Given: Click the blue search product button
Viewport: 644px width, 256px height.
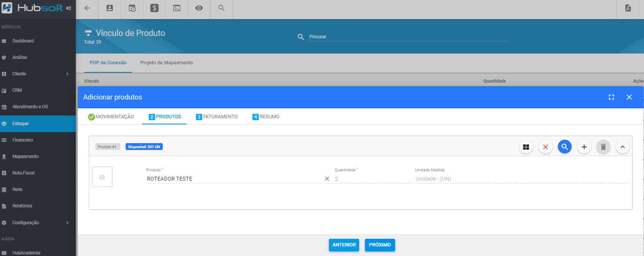Looking at the screenshot, I should (x=565, y=147).
